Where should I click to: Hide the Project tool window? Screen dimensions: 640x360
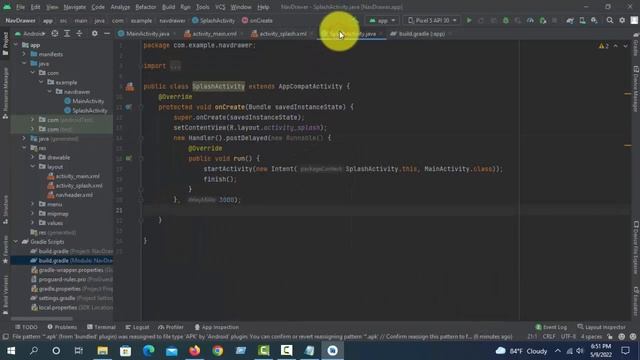[107, 33]
